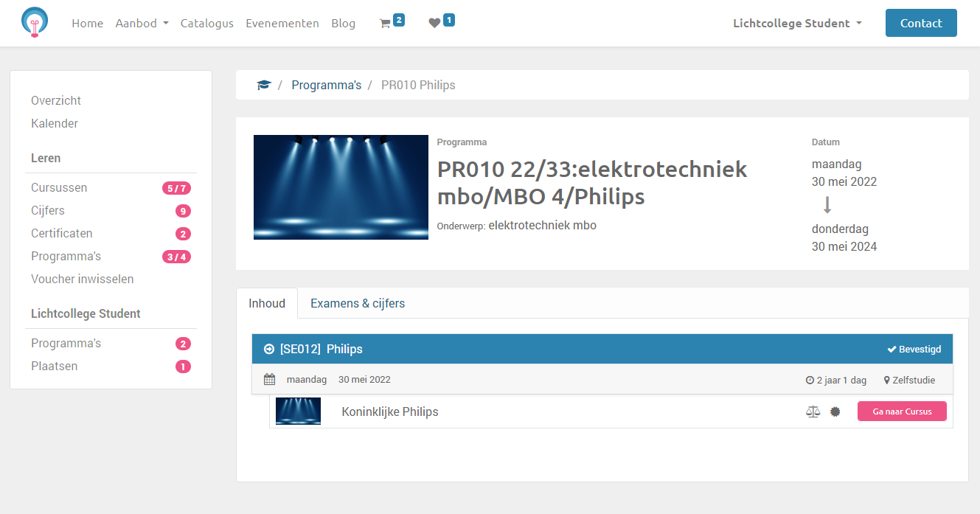This screenshot has width=980, height=514.
Task: Expand the Aanbod dropdown menu
Action: pos(142,24)
